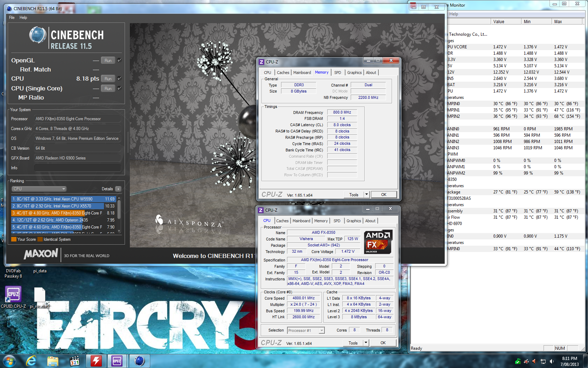
Task: Open the Ranking CPU dropdown
Action: pyautogui.click(x=39, y=189)
